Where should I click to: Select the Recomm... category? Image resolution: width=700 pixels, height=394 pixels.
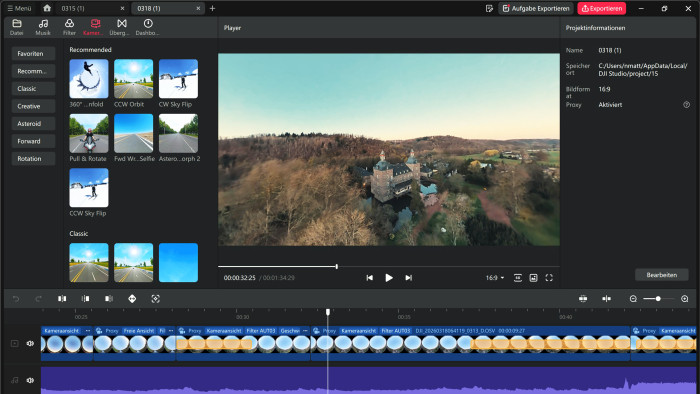pyautogui.click(x=33, y=71)
